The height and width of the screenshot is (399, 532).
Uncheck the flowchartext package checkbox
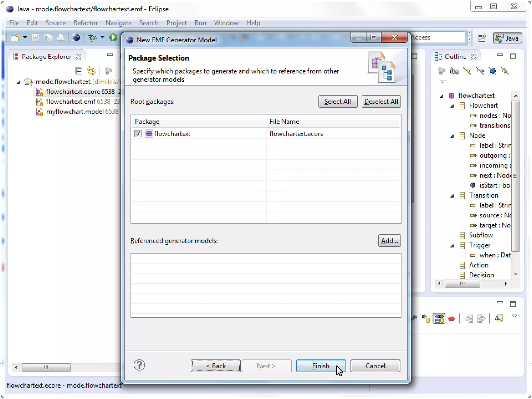tap(138, 134)
